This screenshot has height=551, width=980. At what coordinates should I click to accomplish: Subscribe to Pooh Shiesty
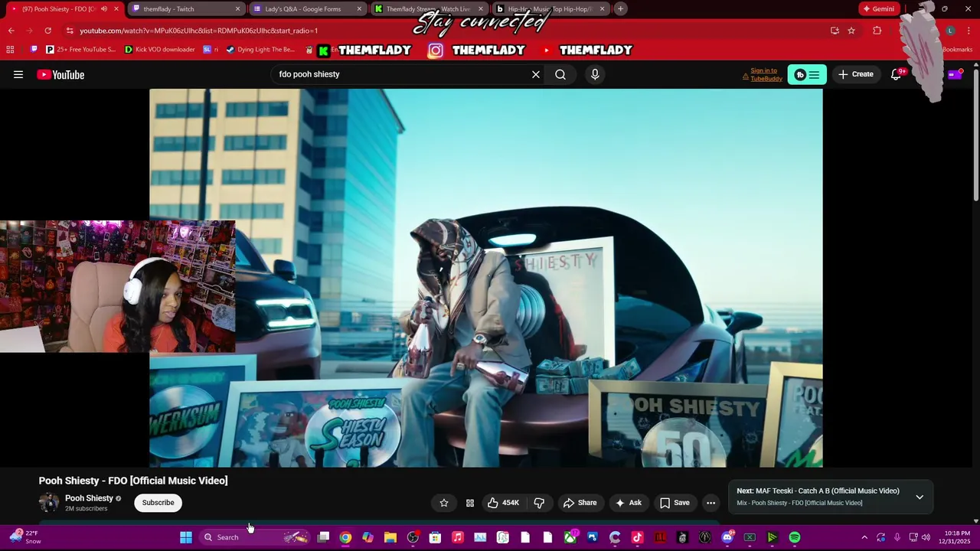pyautogui.click(x=158, y=503)
